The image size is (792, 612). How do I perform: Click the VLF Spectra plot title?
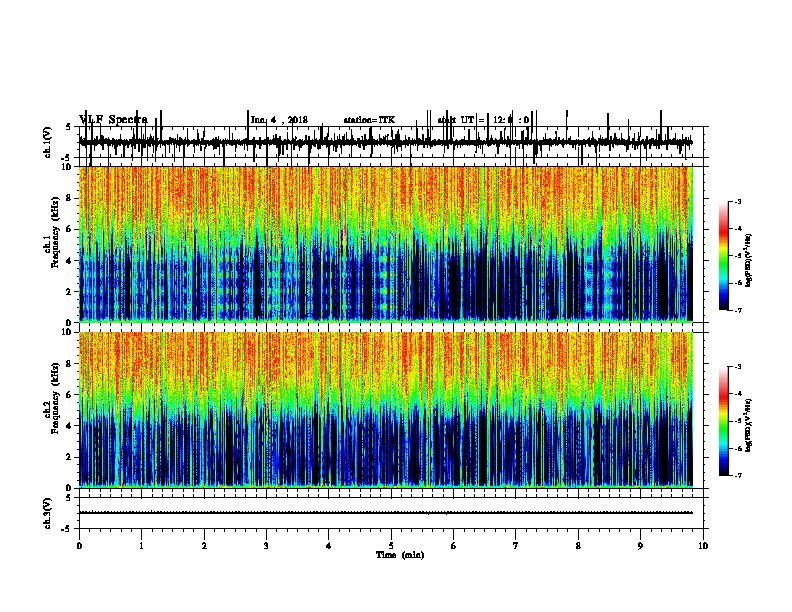pos(113,120)
